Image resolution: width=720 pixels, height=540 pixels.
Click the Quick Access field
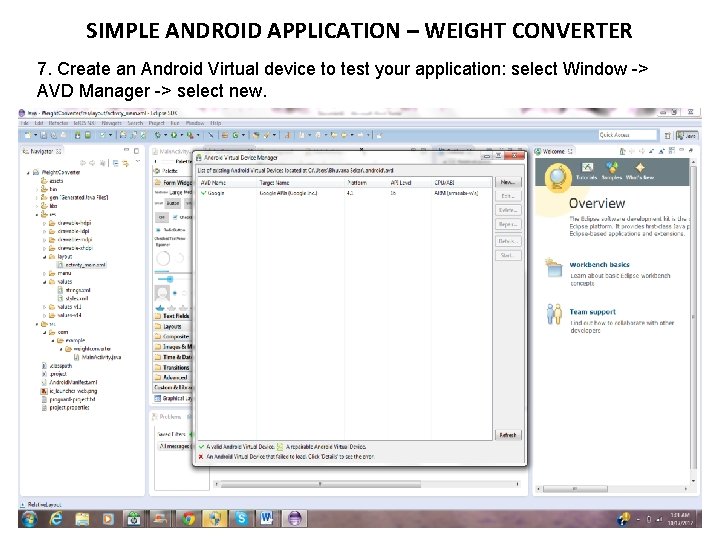628,135
